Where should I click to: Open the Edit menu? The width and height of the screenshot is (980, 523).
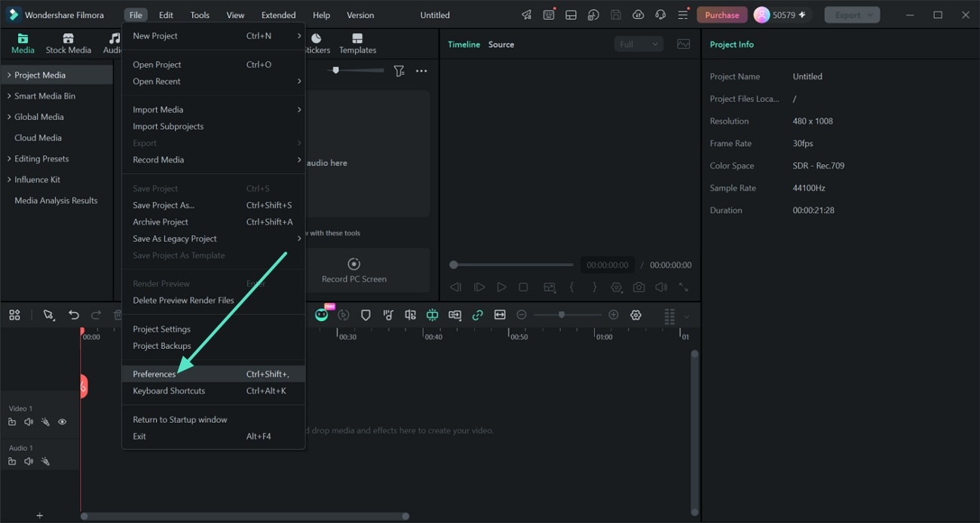pyautogui.click(x=166, y=15)
